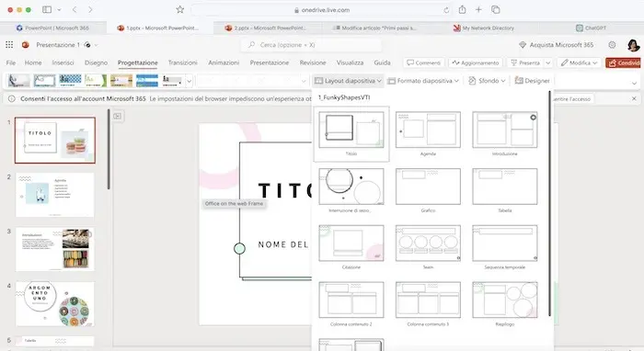Click the Safari share icon
The width and height of the screenshot is (644, 351).
tap(463, 9)
